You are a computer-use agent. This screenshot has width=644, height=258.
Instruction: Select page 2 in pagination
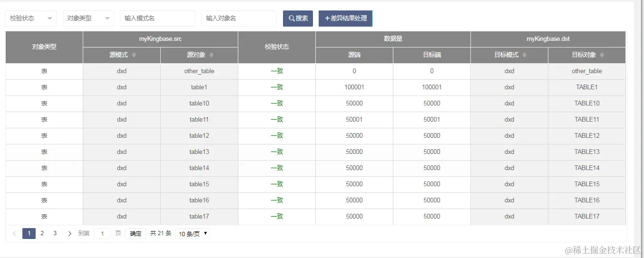pos(42,233)
